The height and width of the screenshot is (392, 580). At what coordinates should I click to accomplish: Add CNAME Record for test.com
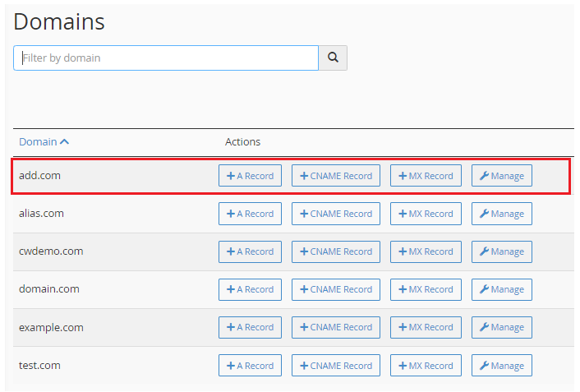click(x=336, y=365)
